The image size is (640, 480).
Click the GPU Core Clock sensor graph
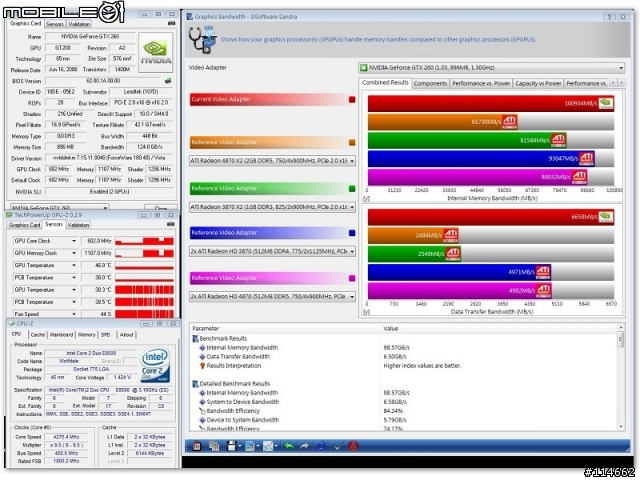click(144, 241)
